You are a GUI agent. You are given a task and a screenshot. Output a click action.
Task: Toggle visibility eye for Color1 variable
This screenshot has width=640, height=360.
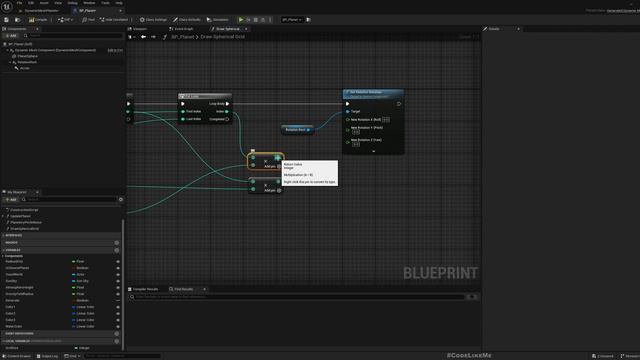pos(118,307)
